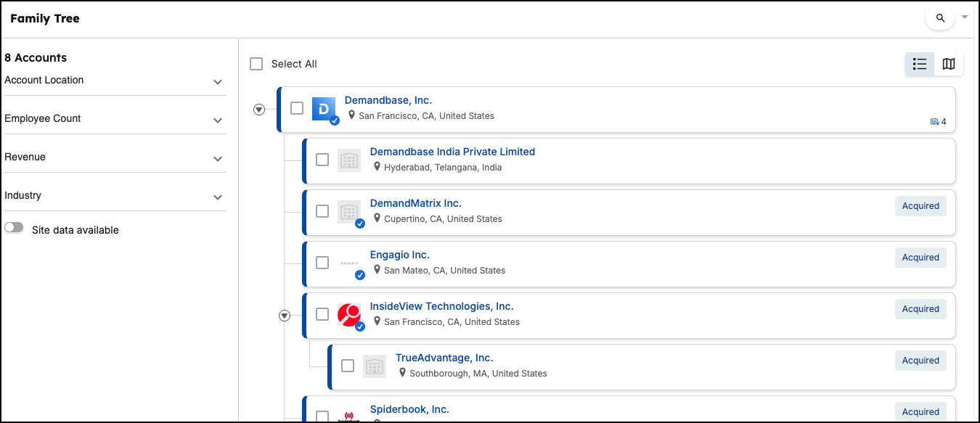Click the Family Tree title
This screenshot has width=980, height=423.
pos(45,18)
